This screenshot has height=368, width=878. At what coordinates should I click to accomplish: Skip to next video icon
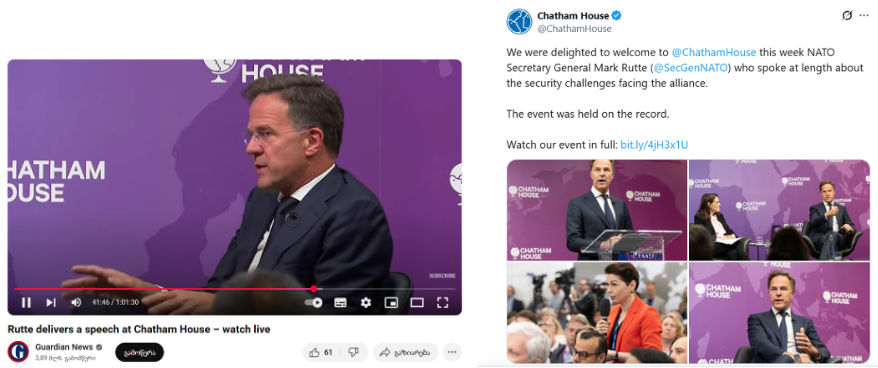[51, 302]
